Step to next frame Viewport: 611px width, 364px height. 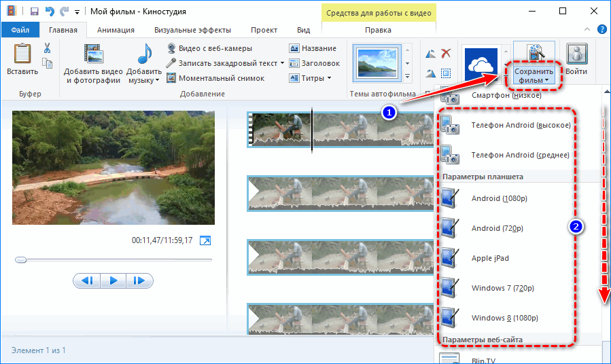[x=139, y=280]
